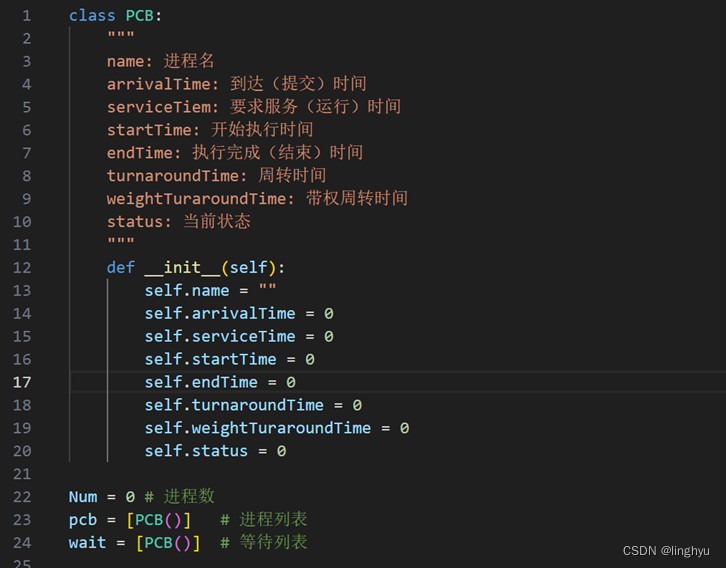The width and height of the screenshot is (726, 568).
Task: Click 'self.serviceTime' on line 15
Action: [220, 337]
